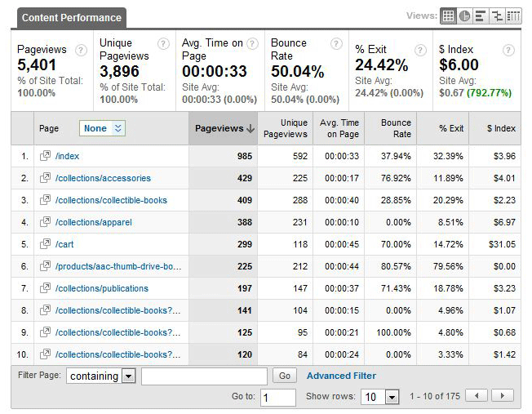532x414 pixels.
Task: Open help for Bounce Rate metric
Action: pos(336,44)
